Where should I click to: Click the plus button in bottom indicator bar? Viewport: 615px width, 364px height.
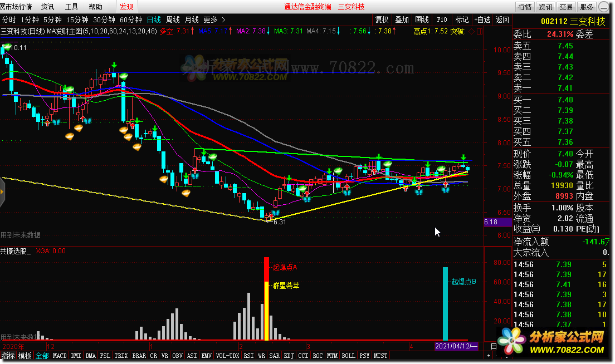click(x=489, y=356)
